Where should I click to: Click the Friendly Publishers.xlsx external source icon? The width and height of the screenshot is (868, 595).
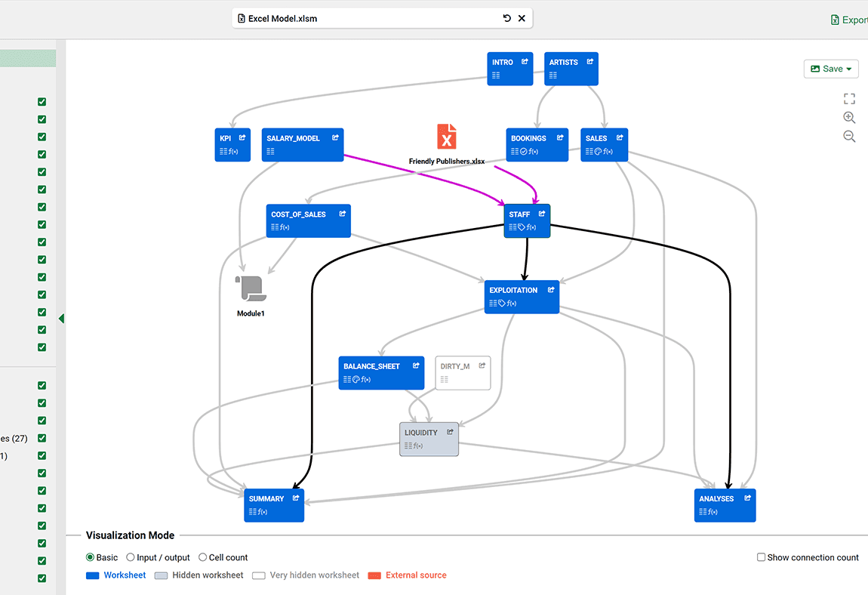[447, 138]
